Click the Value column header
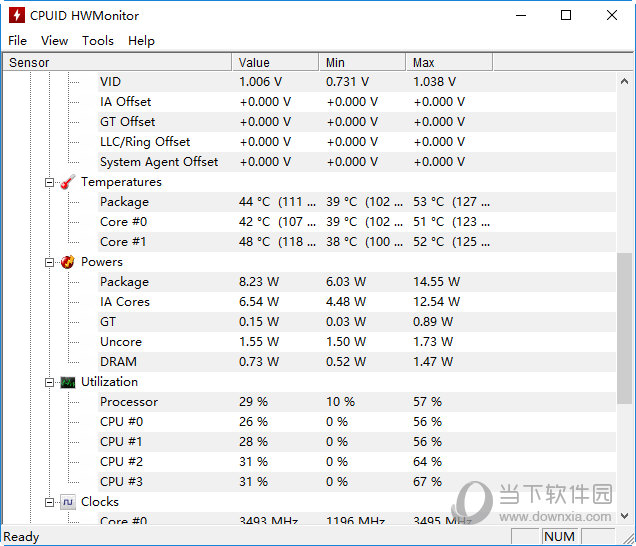 275,62
